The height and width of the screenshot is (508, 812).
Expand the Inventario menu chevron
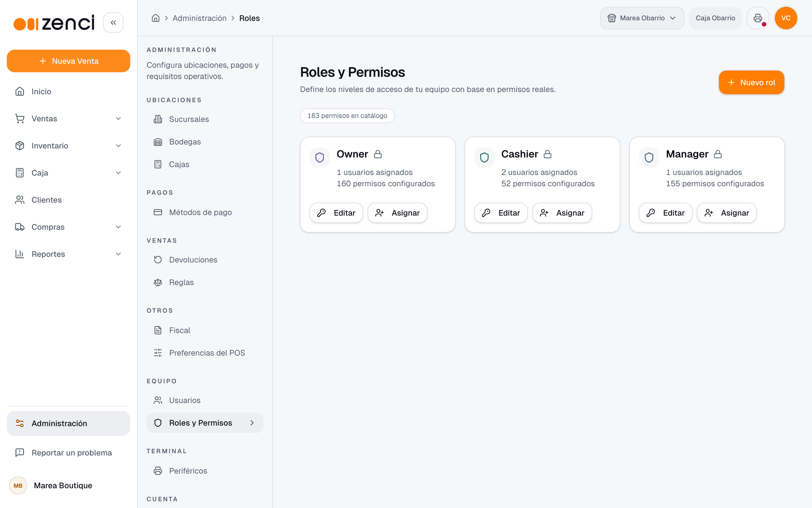point(118,146)
